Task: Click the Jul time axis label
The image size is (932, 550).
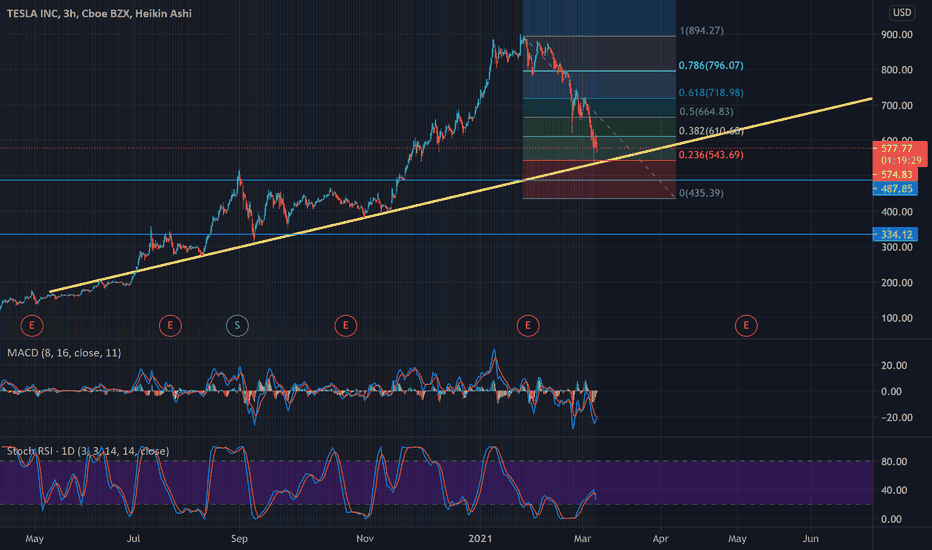Action: pyautogui.click(x=133, y=539)
